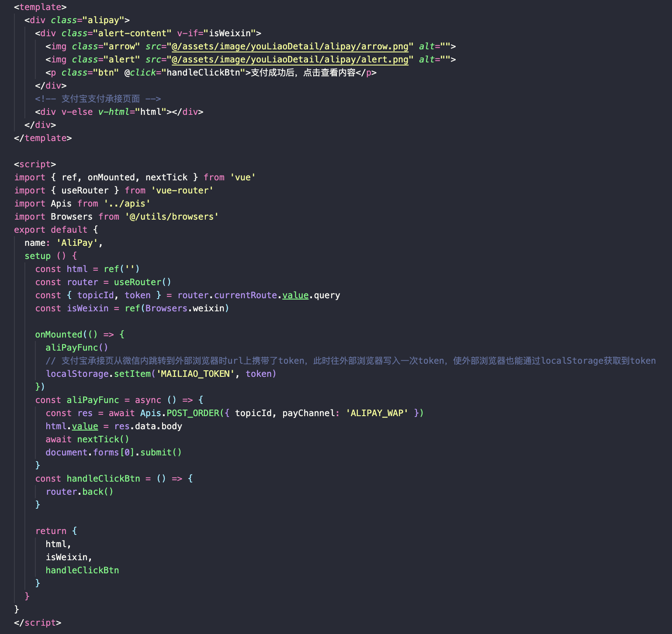This screenshot has height=634, width=672.
Task: Click the 'ALIPAY_WAP' string
Action: (377, 413)
